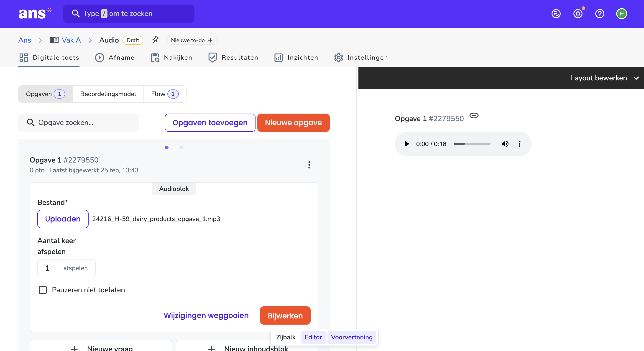Click the feedback chat icon in header
Image resolution: width=644 pixels, height=351 pixels.
coord(556,14)
